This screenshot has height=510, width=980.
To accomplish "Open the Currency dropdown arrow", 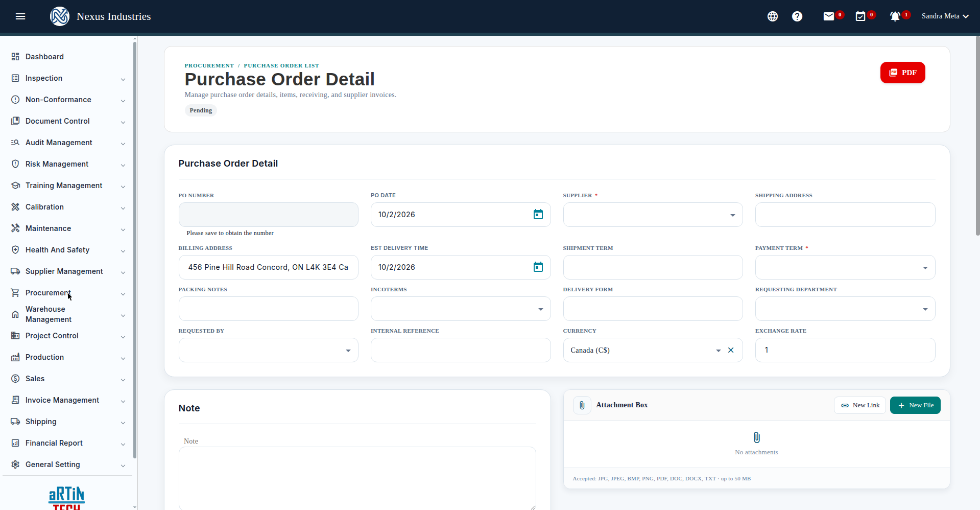I will point(719,351).
